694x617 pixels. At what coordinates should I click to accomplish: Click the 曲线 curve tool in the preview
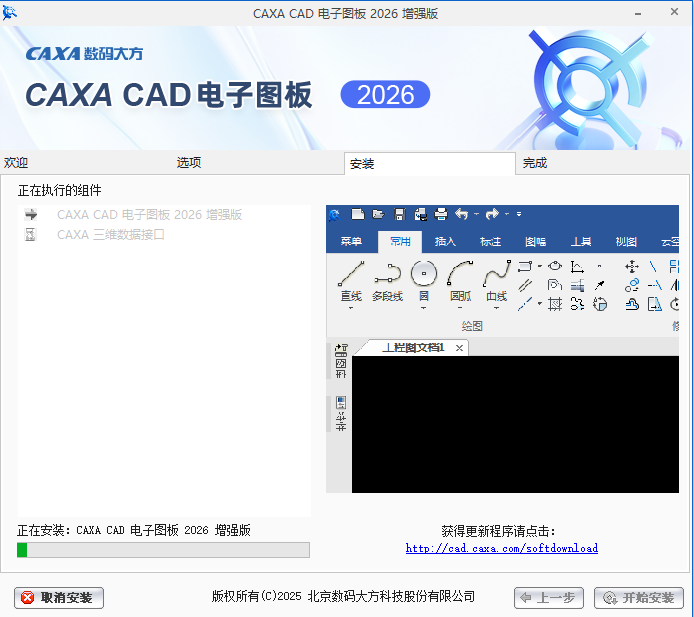point(497,280)
